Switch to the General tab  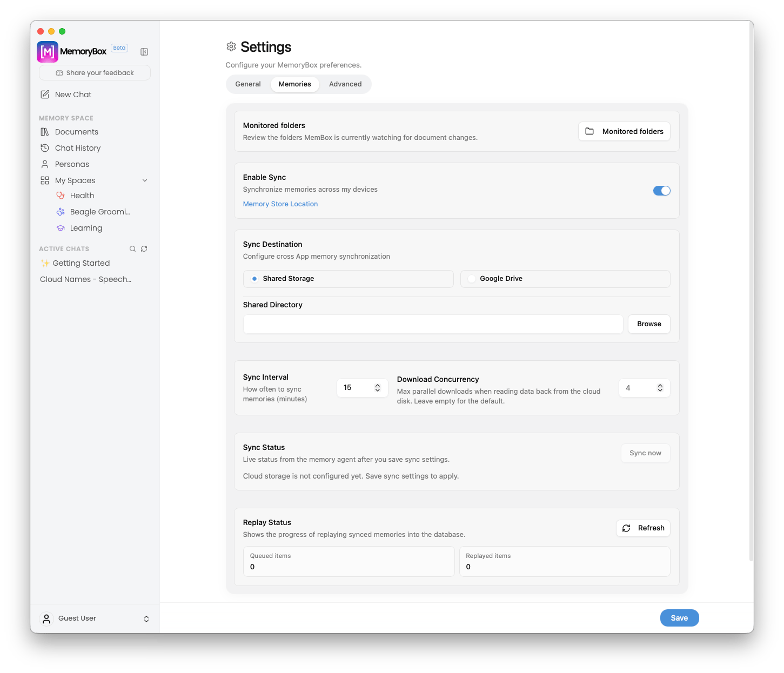pos(248,84)
